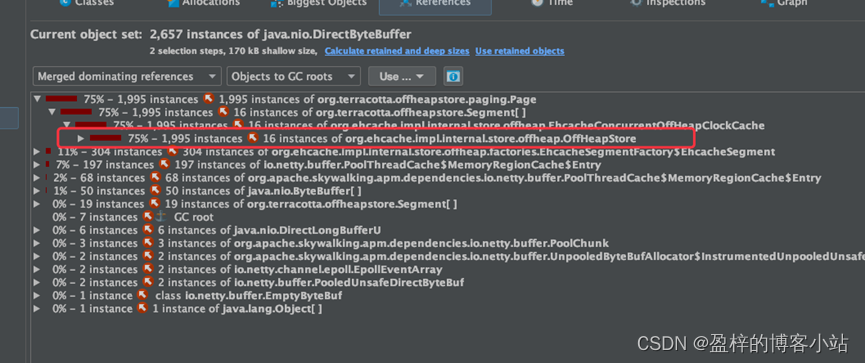Click reference icon on EpollEventArray row
Viewport: 865px width, 363px height.
coord(148,269)
